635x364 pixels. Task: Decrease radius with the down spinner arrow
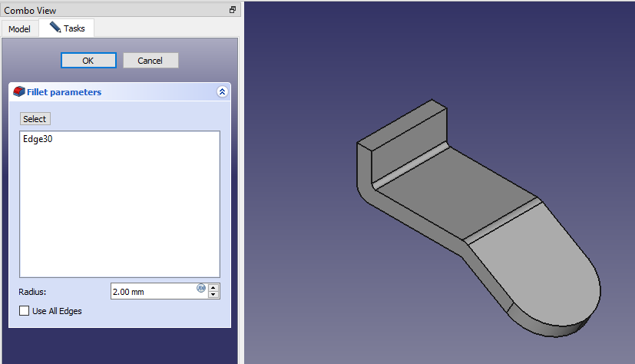[x=214, y=295]
